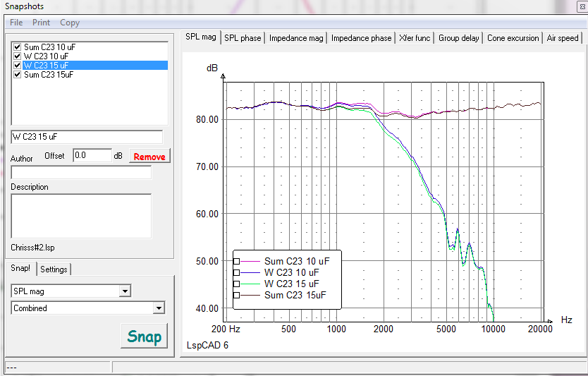Select the SPL mag graph tab
Screen dimensions: 588x376
tap(201, 37)
